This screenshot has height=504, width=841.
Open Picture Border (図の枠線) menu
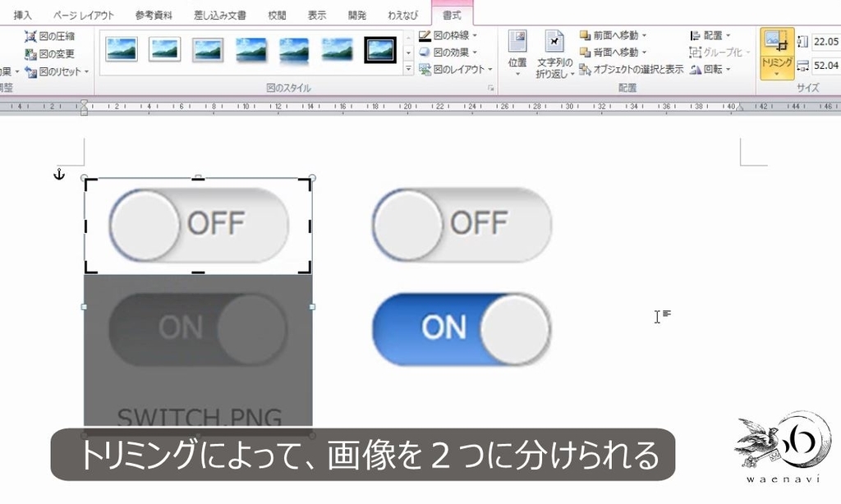pyautogui.click(x=448, y=35)
